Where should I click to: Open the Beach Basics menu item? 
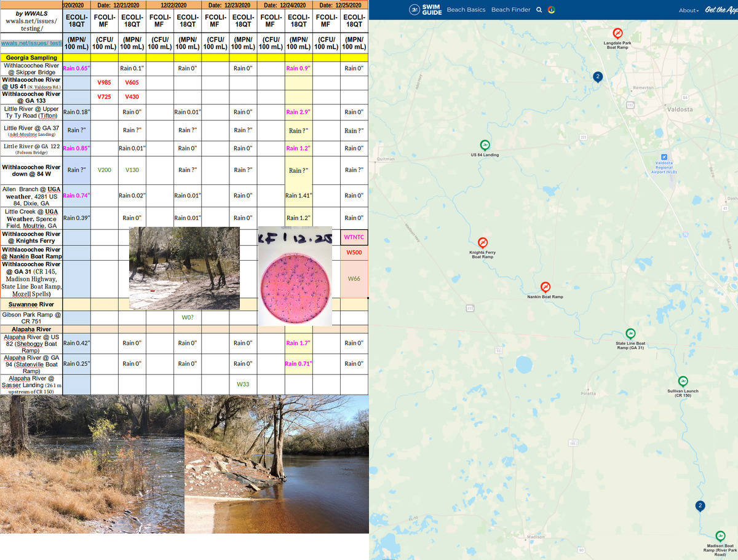(466, 10)
